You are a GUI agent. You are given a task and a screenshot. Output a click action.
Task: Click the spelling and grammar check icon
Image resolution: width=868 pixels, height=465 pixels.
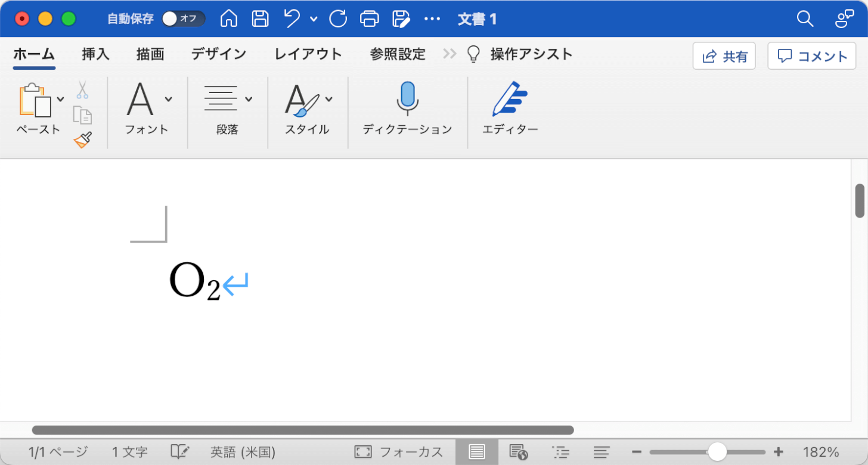tap(179, 452)
